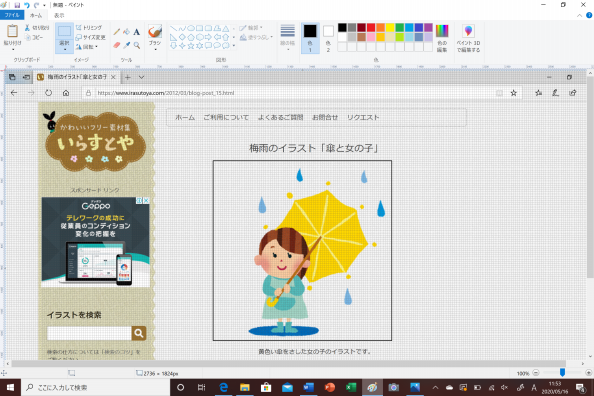Switch to the View (表示) tab
Image resolution: width=594 pixels, height=396 pixels.
(59, 16)
